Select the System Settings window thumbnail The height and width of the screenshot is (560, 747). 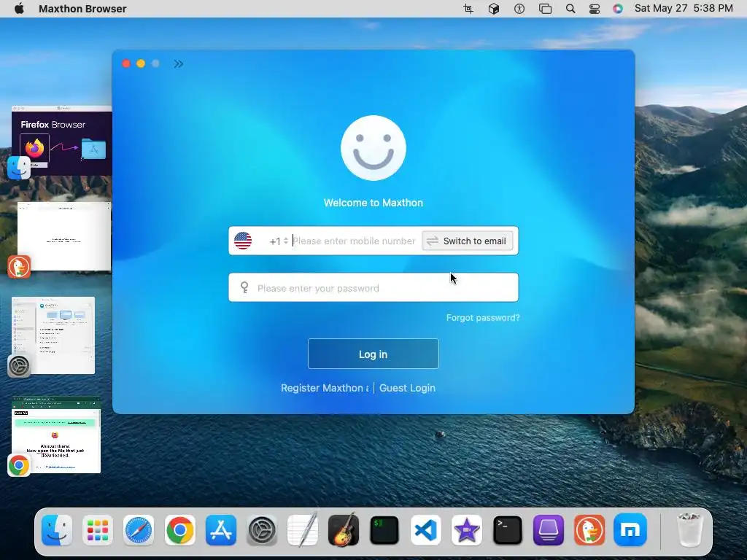click(53, 335)
